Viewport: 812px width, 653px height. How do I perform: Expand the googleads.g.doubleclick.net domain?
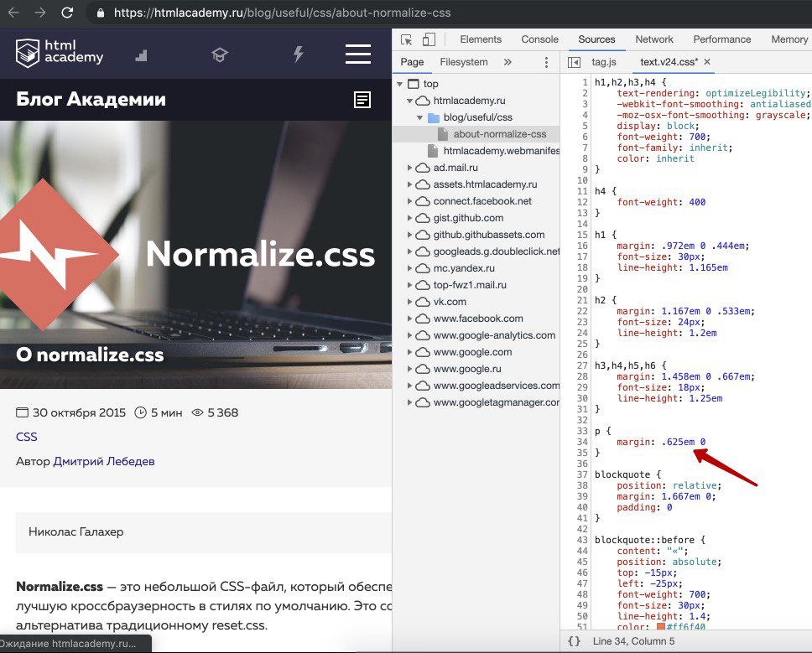coord(409,251)
